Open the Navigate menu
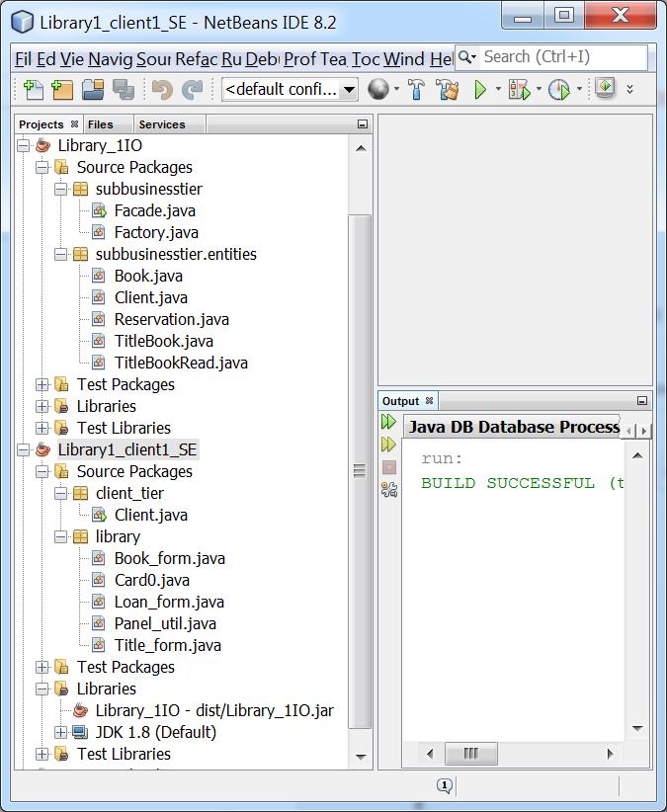This screenshot has height=812, width=667. (111, 59)
